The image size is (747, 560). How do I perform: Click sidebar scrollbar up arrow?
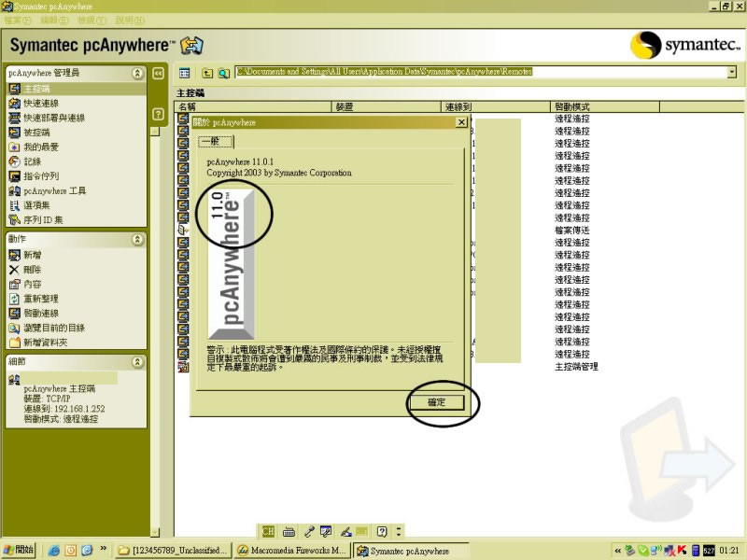pos(155,132)
